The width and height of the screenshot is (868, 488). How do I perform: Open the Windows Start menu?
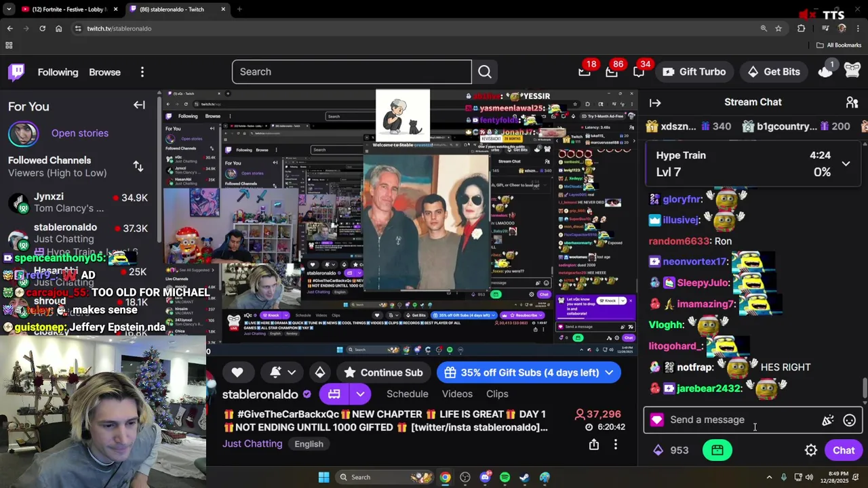(323, 477)
